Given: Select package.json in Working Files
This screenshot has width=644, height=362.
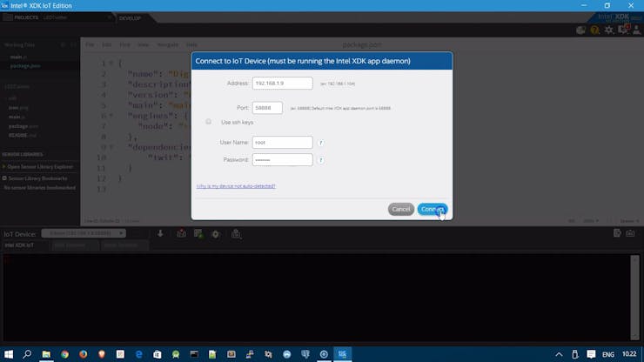Looking at the screenshot, I should 25,66.
